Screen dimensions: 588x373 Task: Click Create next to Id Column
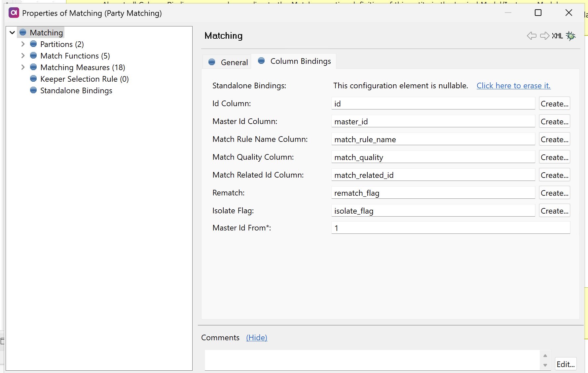pos(554,103)
